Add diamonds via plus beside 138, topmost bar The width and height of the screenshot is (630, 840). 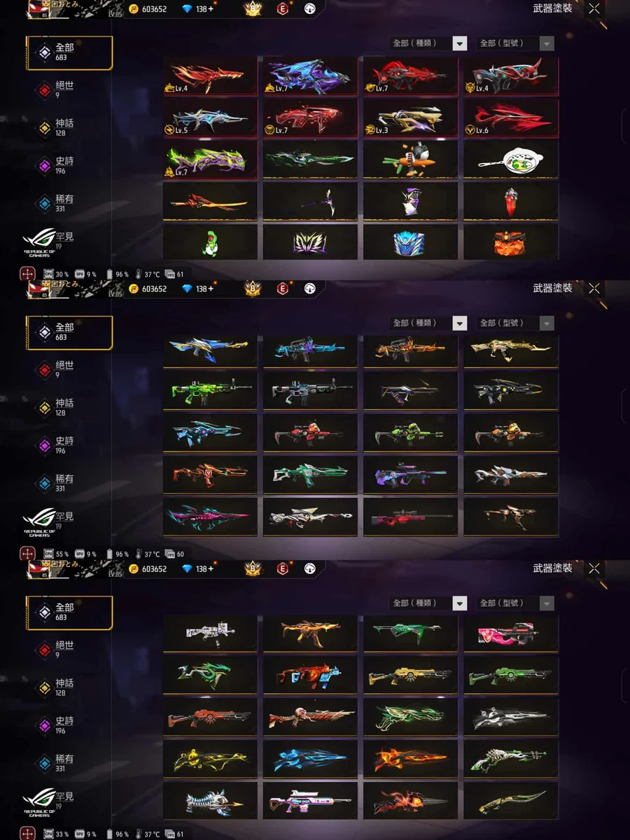pos(211,8)
